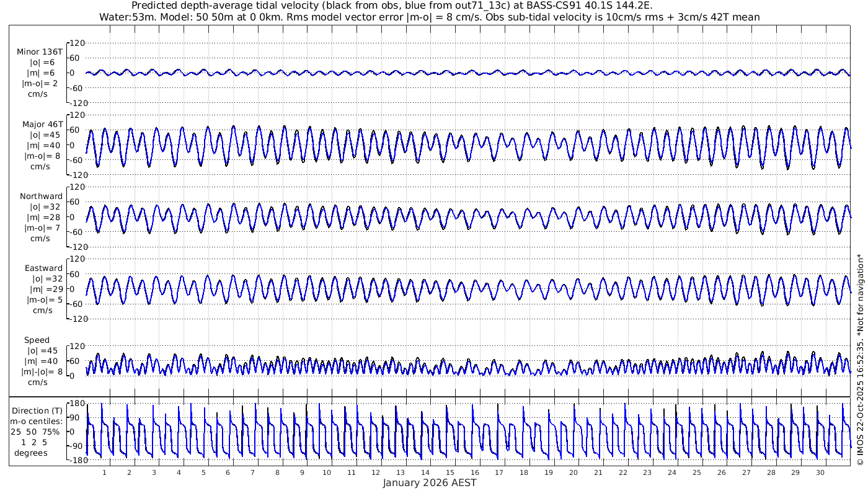Click day 1 on the date axis
This screenshot has width=868, height=496.
[x=104, y=472]
